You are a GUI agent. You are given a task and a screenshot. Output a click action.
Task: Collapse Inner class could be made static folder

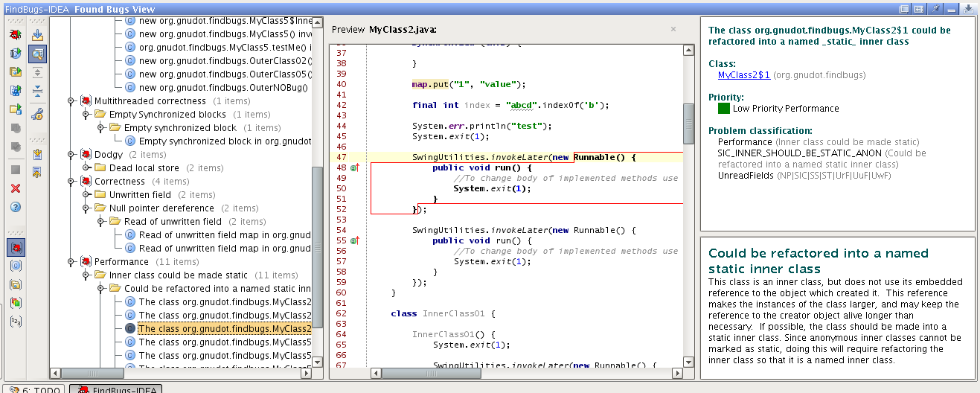point(86,275)
